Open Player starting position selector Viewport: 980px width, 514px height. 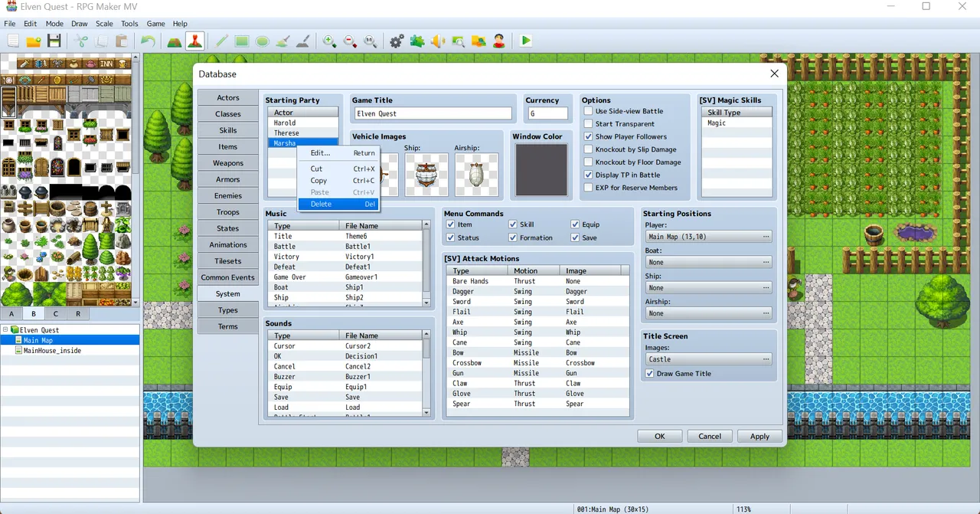[708, 237]
